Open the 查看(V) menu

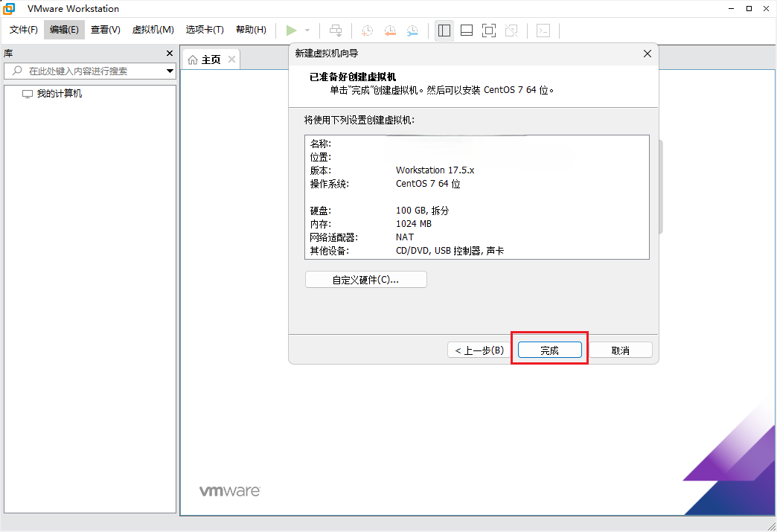tap(106, 30)
